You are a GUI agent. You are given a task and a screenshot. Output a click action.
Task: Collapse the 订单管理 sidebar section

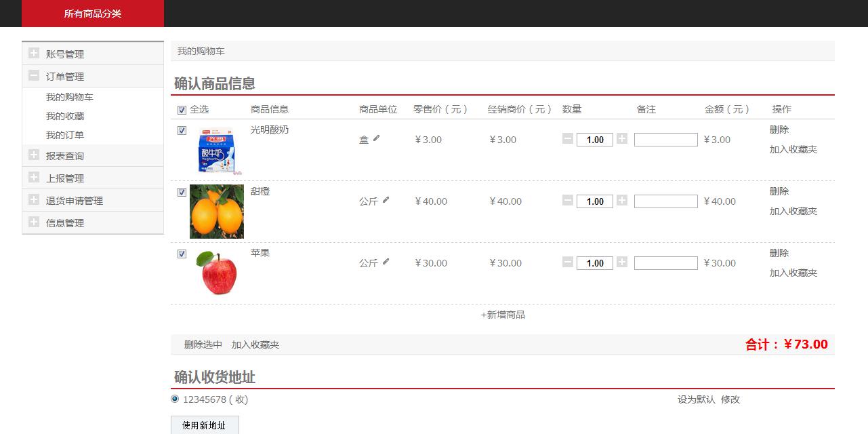pyautogui.click(x=34, y=76)
